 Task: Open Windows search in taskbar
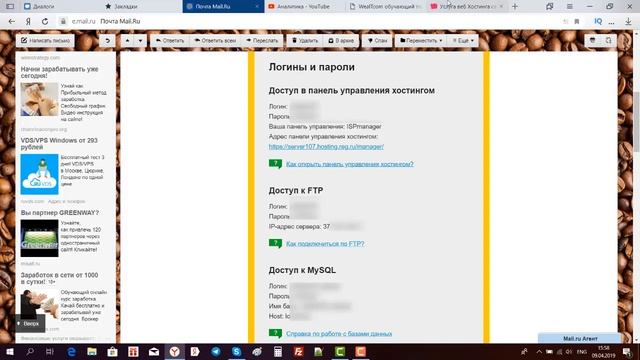coord(30,351)
